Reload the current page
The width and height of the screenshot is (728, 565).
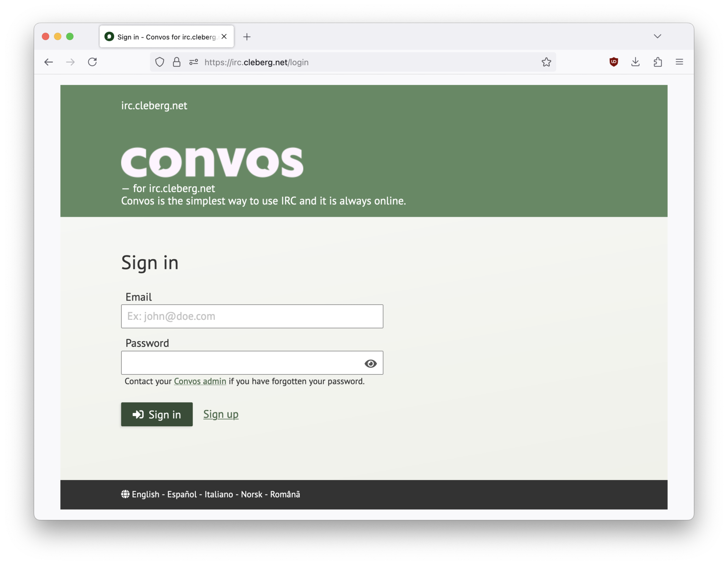coord(92,62)
